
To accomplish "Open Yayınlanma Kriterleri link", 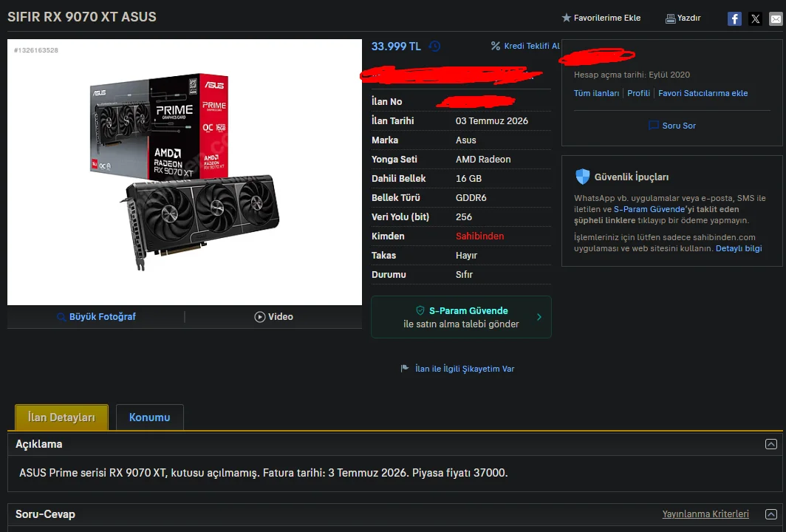I will coord(705,514).
